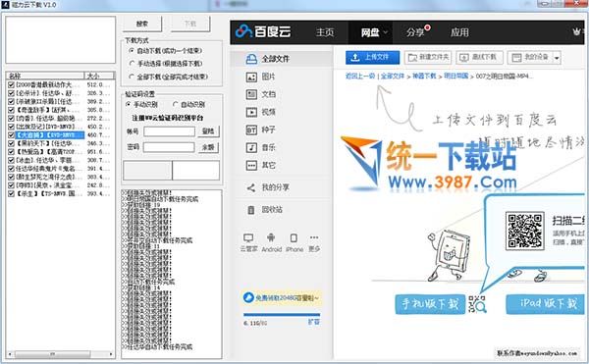Switch to the 网盘 tab
The width and height of the screenshot is (589, 364).
(370, 32)
